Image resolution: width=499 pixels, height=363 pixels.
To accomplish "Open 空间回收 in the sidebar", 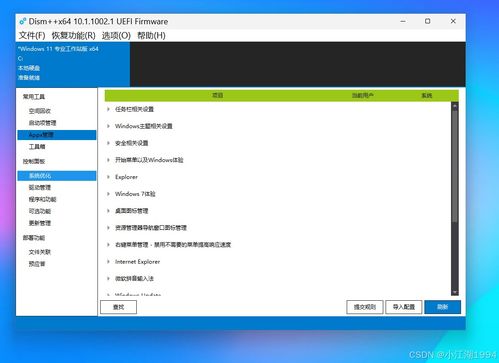I will coord(40,111).
